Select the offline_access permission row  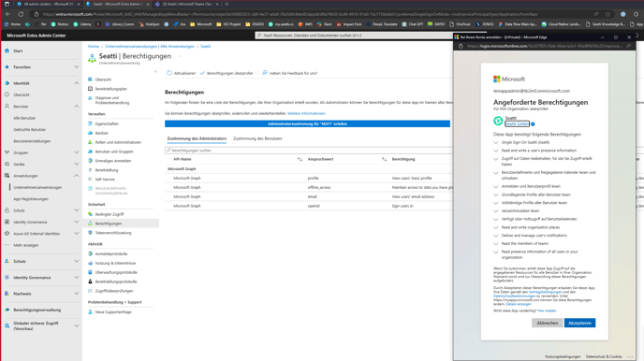tap(309, 187)
